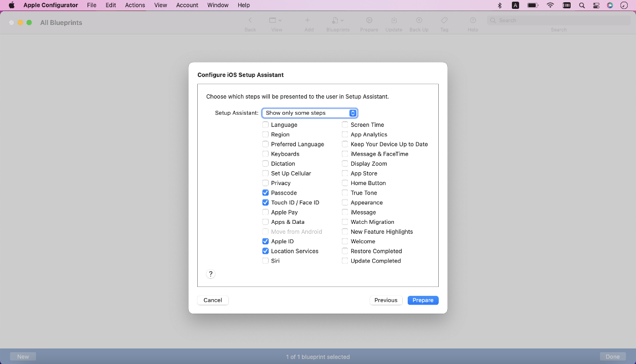Open Spotlight search in menu bar
This screenshot has width=636, height=364.
(582, 6)
